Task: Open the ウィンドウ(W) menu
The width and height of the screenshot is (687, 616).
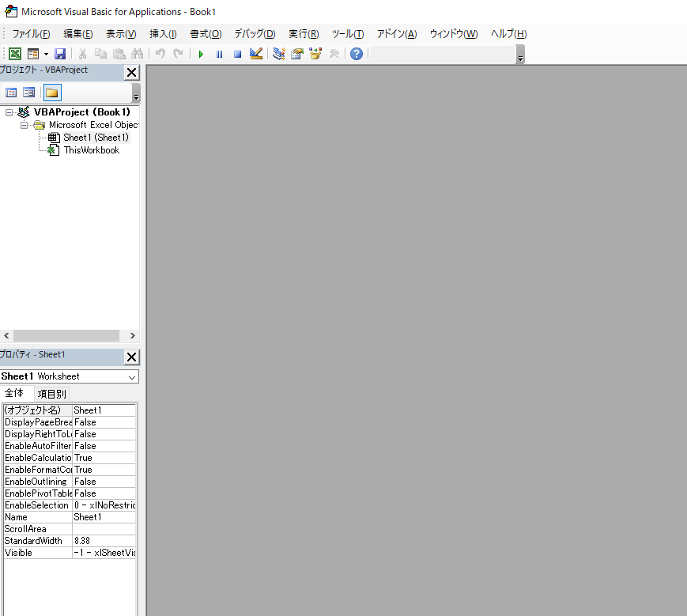Action: [454, 34]
